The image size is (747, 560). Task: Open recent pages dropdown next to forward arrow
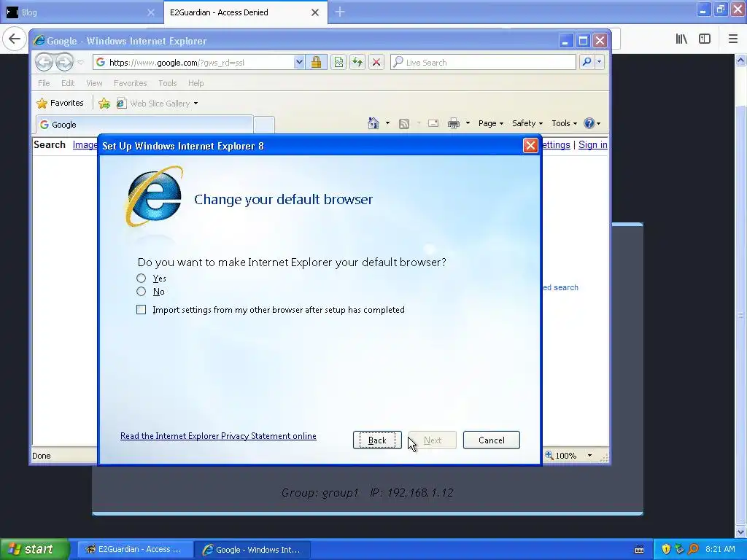click(x=80, y=63)
